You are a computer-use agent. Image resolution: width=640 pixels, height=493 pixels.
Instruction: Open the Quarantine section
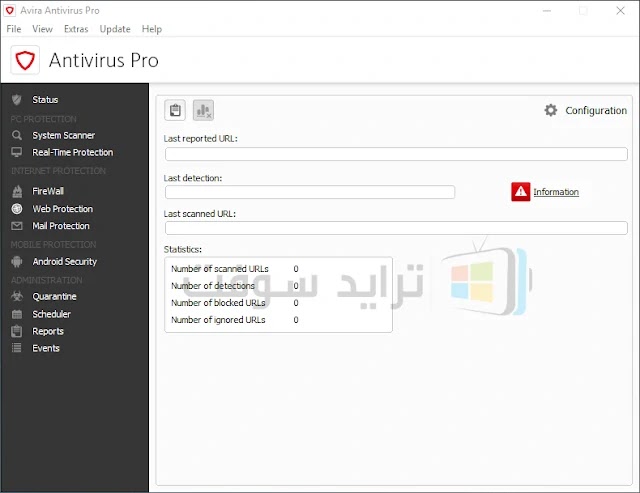coord(54,296)
